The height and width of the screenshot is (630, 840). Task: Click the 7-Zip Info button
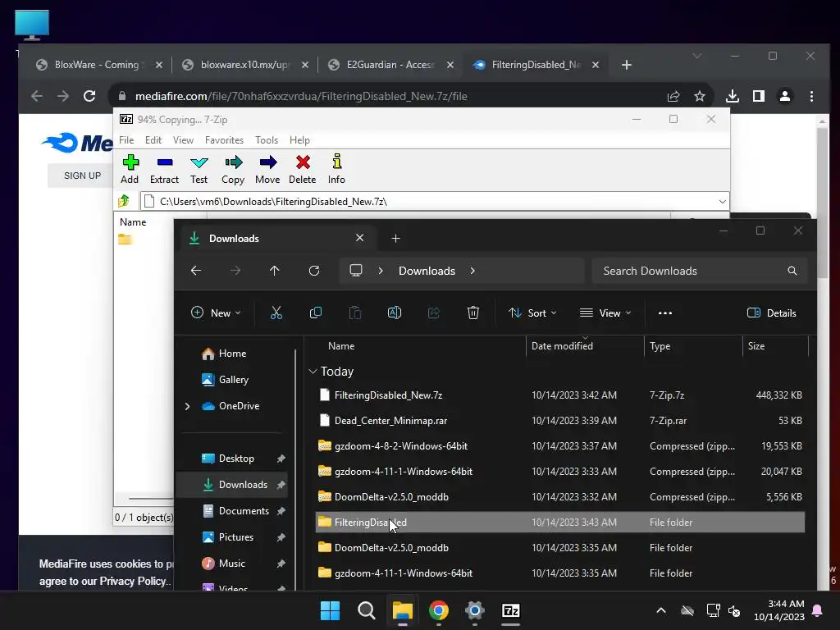pyautogui.click(x=336, y=169)
